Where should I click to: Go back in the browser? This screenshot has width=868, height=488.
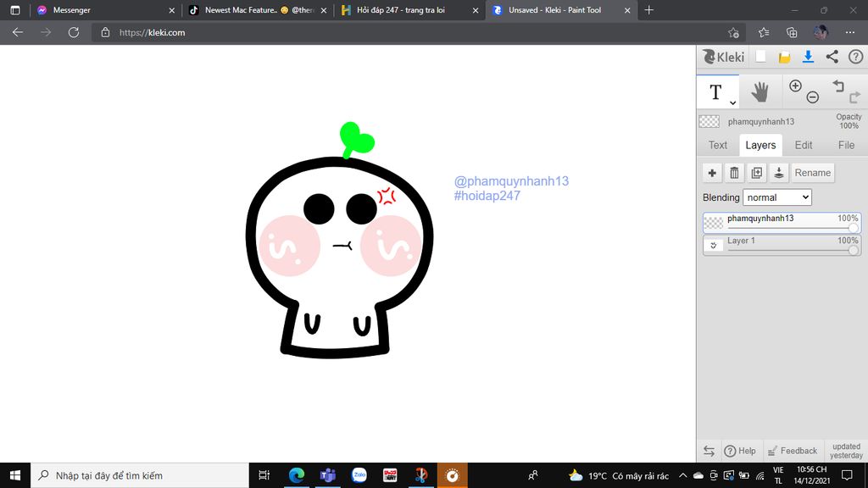18,33
